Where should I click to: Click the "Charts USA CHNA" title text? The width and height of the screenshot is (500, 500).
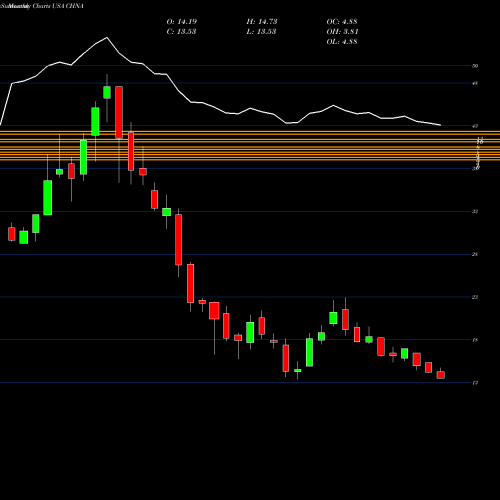pos(58,6)
